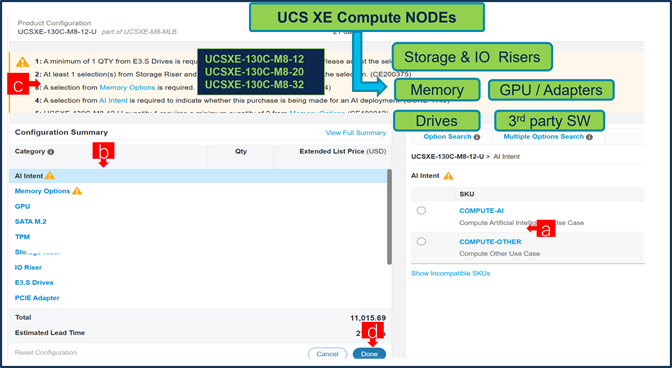Click UCSXE-130C-M8-12-U product configuration title
Viewport: 672px width, 368px height.
click(x=57, y=32)
